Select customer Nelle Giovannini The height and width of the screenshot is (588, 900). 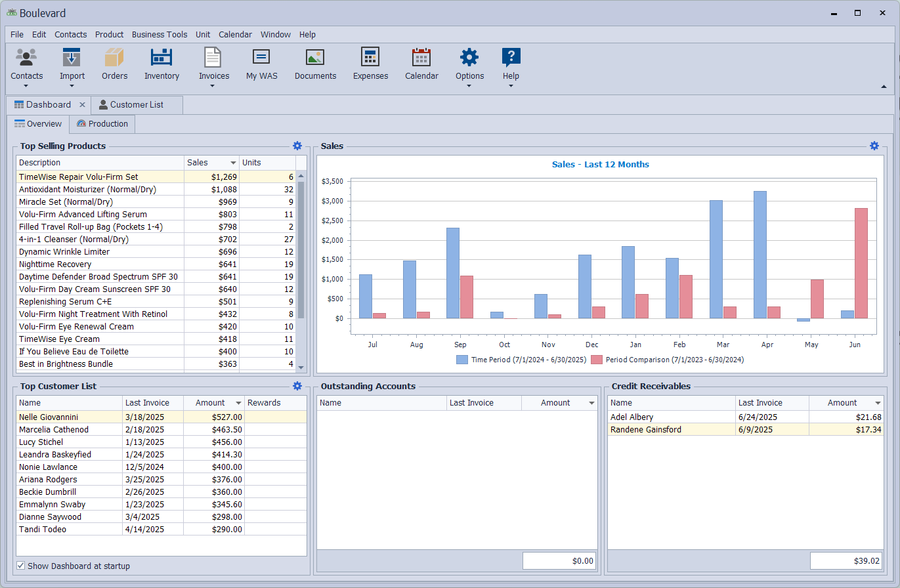[x=161, y=417]
